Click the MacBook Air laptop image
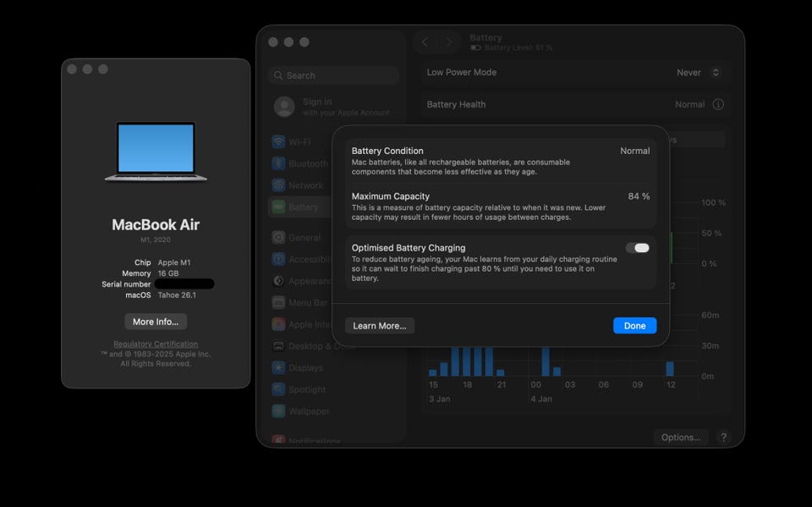Viewport: 812px width, 507px height. tap(156, 152)
